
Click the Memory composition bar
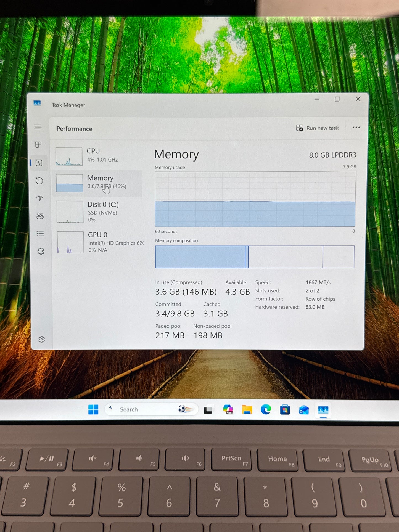click(x=255, y=257)
